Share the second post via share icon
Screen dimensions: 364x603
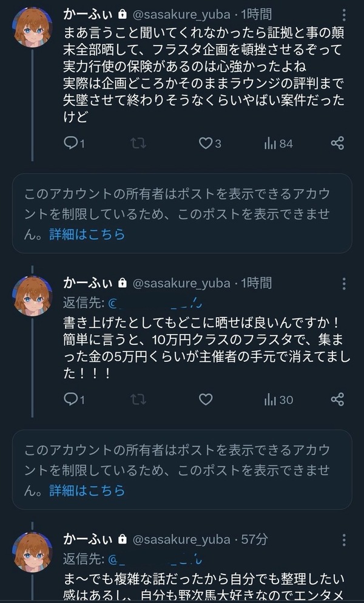pyautogui.click(x=337, y=399)
